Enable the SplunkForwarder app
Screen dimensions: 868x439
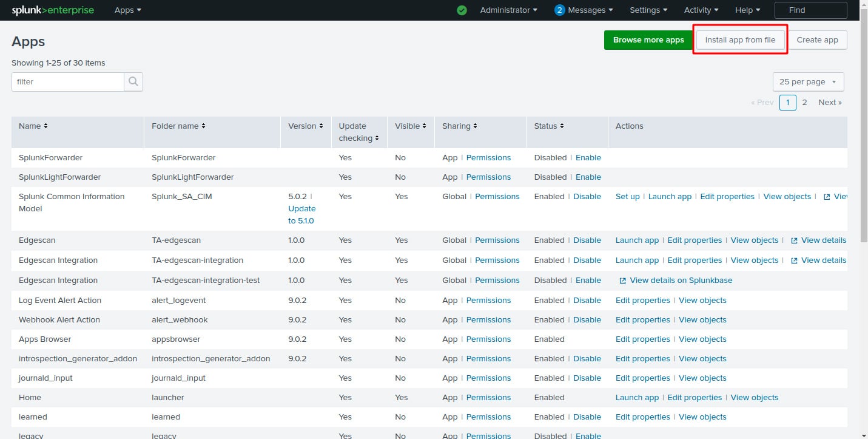[x=588, y=158]
